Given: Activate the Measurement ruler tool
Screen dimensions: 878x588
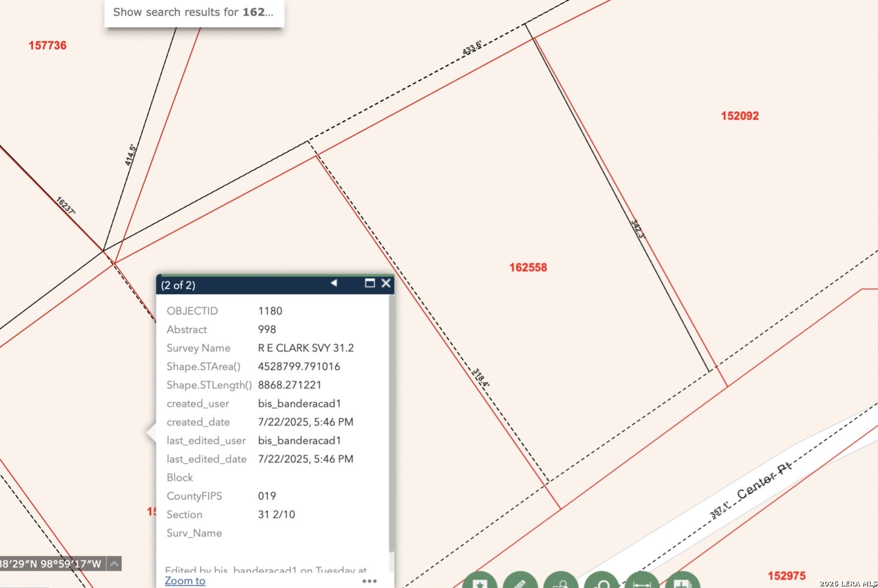Looking at the screenshot, I should click(642, 582).
